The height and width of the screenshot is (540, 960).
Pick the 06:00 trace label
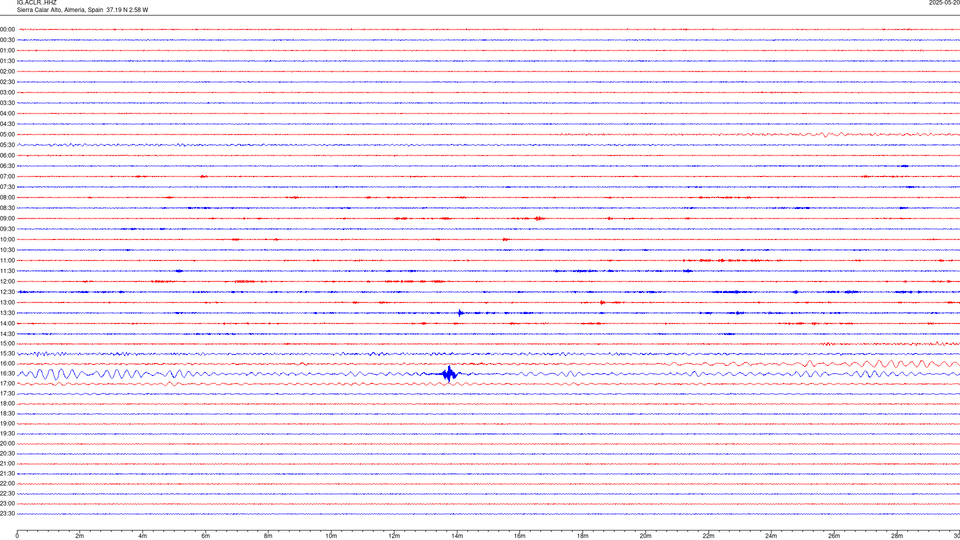tap(7, 155)
